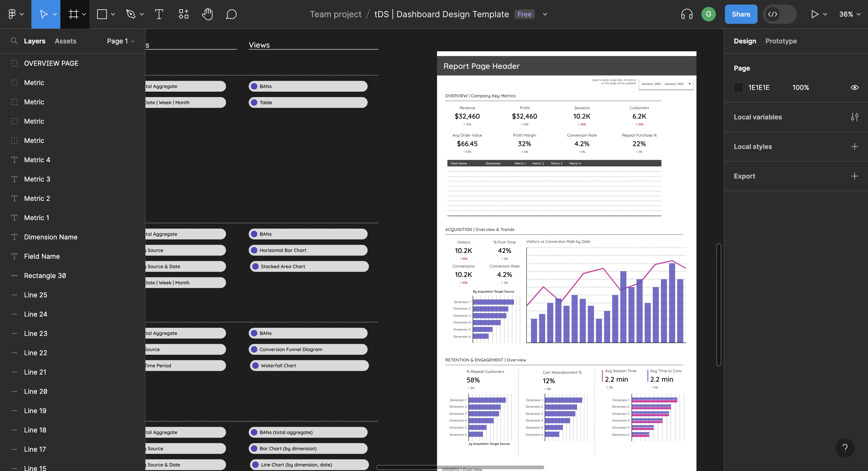Open the Page 1 dropdown
Screen dimensions: 868x471
pyautogui.click(x=121, y=41)
